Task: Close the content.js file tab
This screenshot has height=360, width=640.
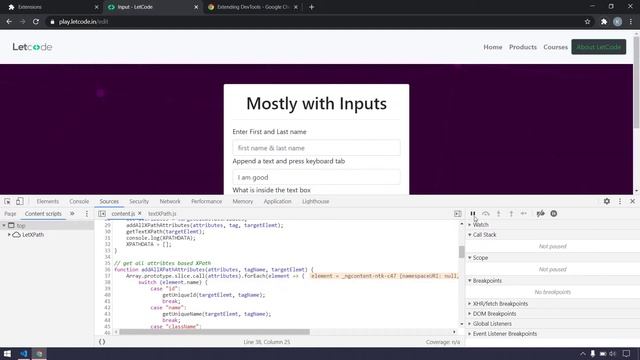Action: (x=140, y=213)
